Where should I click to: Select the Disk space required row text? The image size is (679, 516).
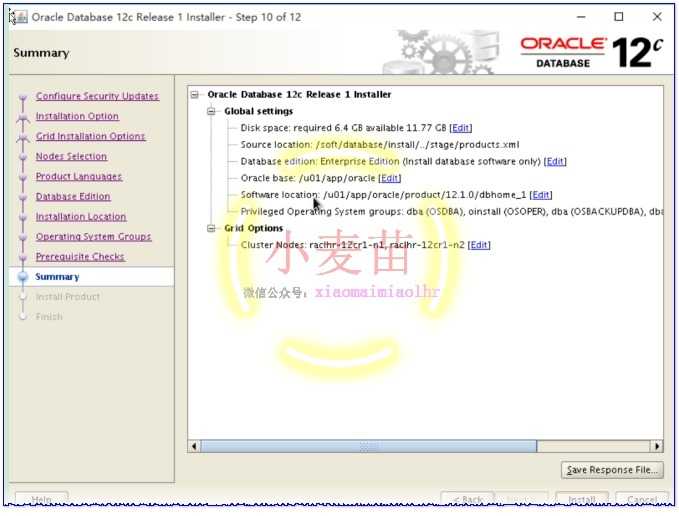tap(343, 128)
